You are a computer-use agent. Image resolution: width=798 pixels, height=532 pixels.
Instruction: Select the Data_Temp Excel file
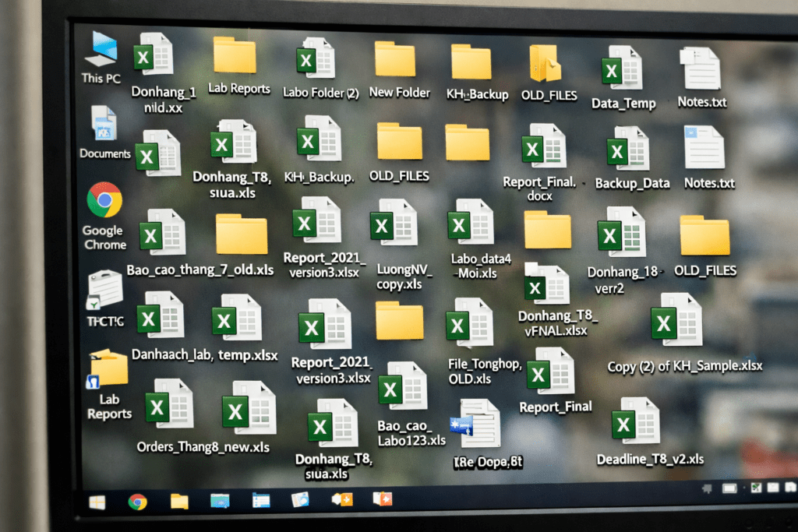point(622,69)
